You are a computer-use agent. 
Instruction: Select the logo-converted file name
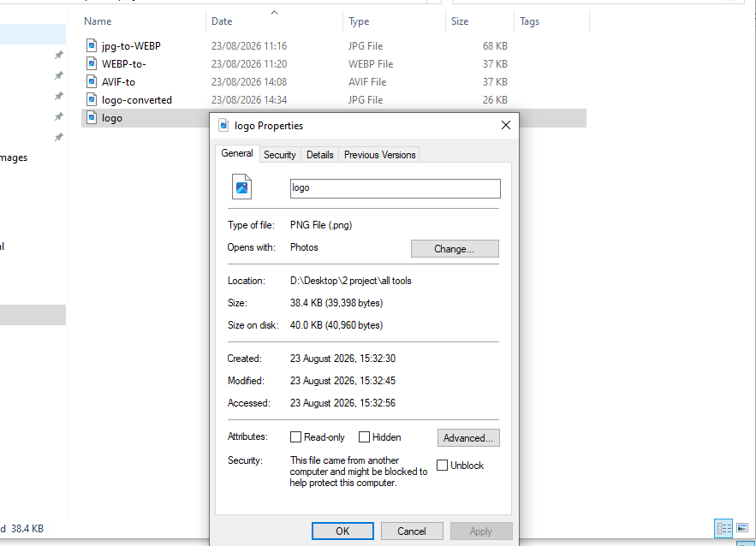pyautogui.click(x=137, y=100)
